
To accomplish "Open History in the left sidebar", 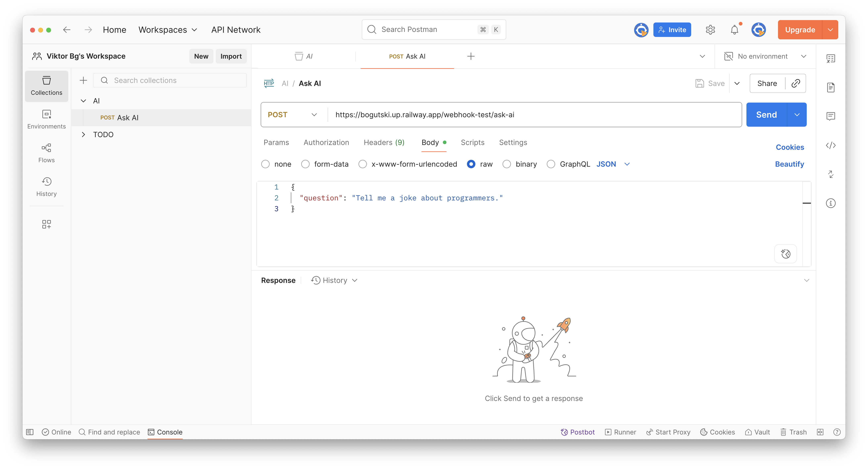I will point(46,187).
